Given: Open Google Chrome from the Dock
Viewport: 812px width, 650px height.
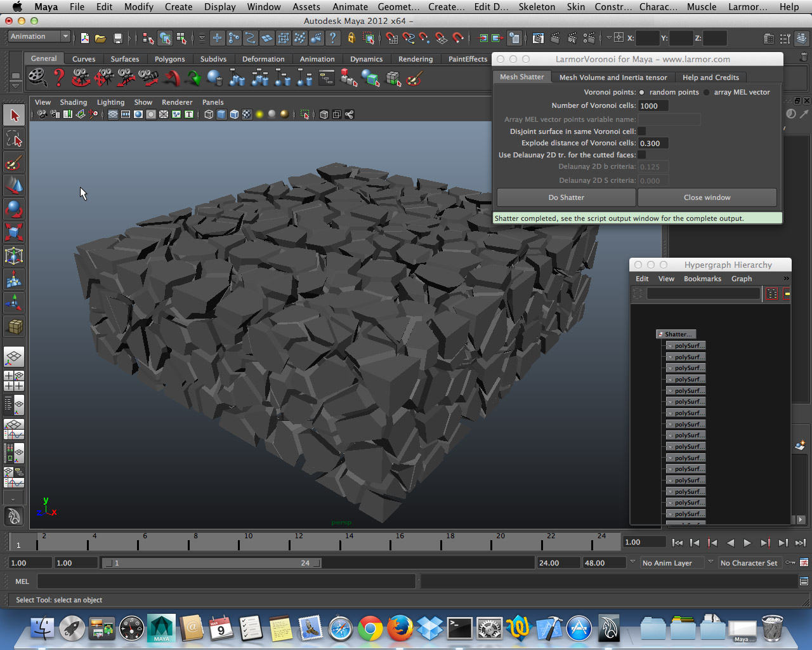Looking at the screenshot, I should (x=370, y=628).
